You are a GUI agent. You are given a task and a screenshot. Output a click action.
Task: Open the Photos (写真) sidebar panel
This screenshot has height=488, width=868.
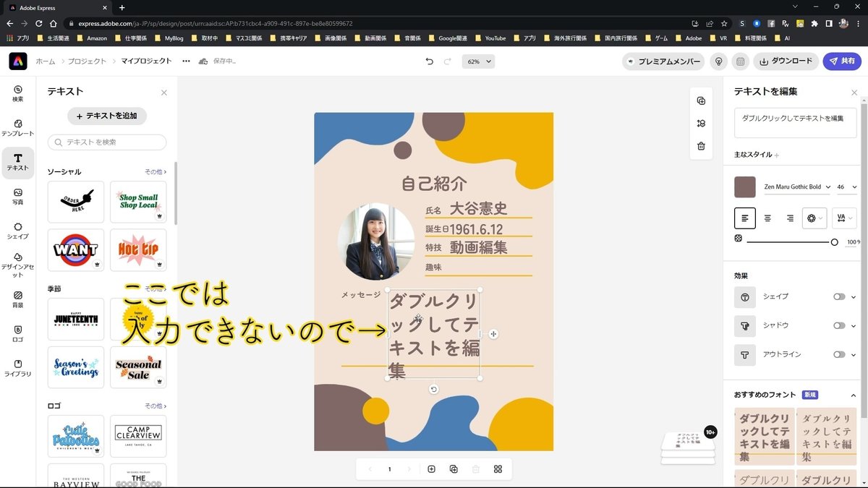click(18, 197)
